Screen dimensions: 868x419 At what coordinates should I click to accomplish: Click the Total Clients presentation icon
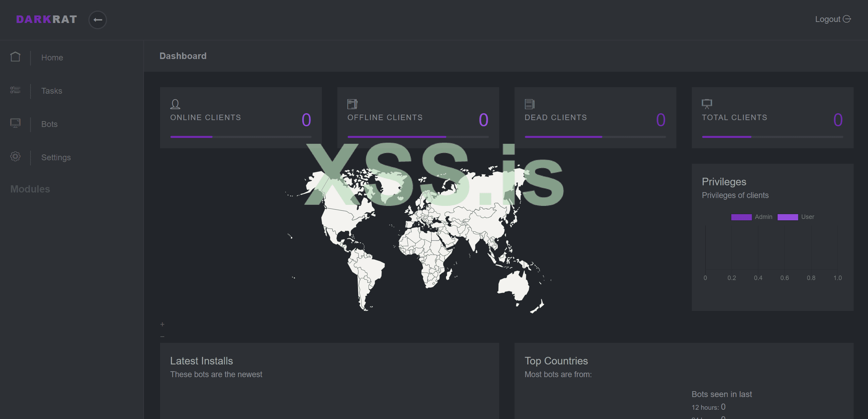pos(707,104)
